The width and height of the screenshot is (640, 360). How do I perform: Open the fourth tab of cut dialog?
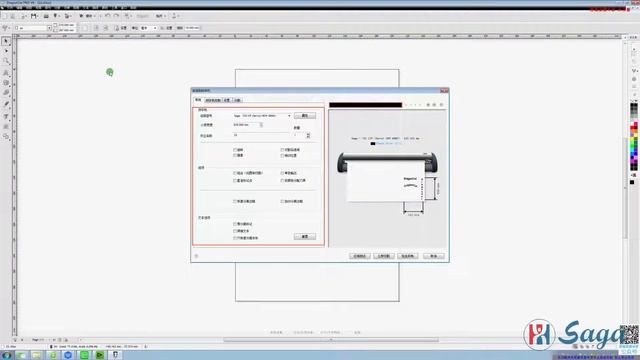[x=237, y=100]
